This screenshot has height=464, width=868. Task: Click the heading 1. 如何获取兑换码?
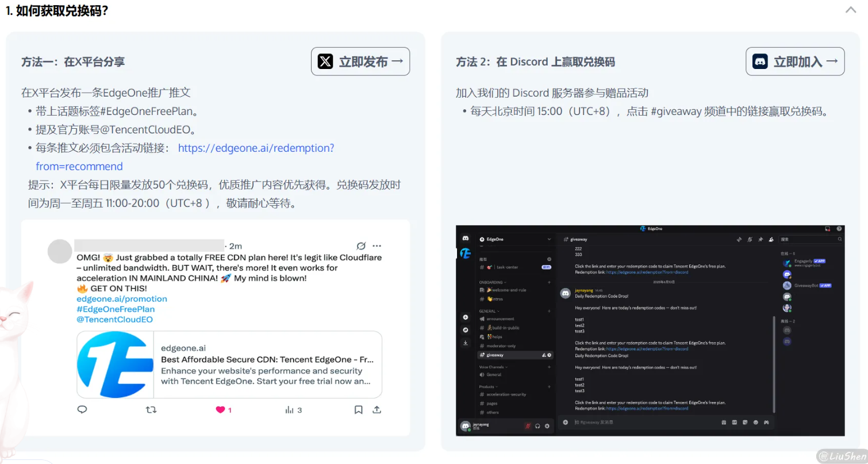click(x=57, y=10)
